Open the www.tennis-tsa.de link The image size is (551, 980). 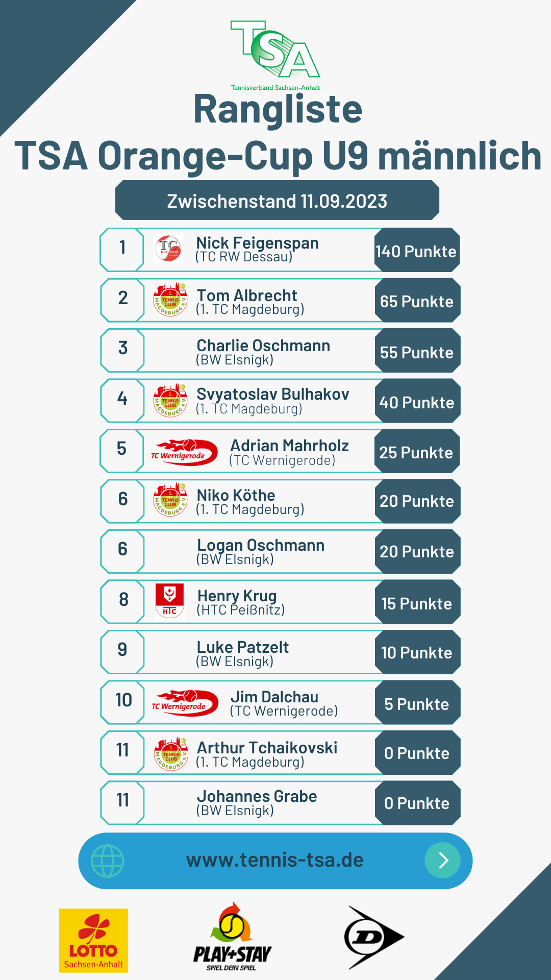(275, 861)
